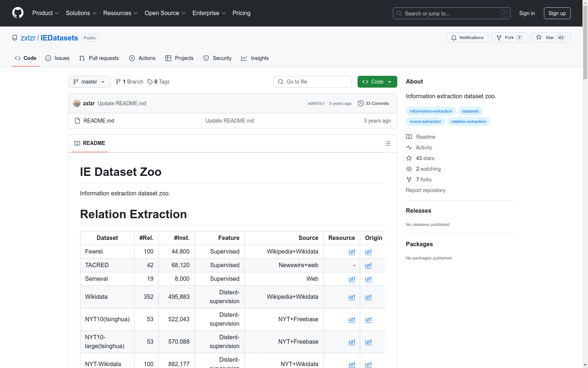Viewport: 588px width, 368px height.
Task: Click Sign in
Action: point(527,13)
